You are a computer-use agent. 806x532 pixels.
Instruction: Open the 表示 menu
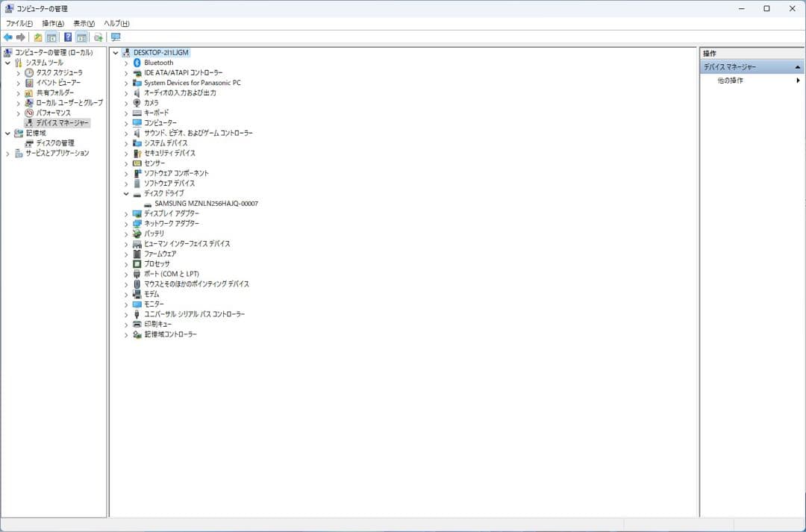(x=81, y=23)
